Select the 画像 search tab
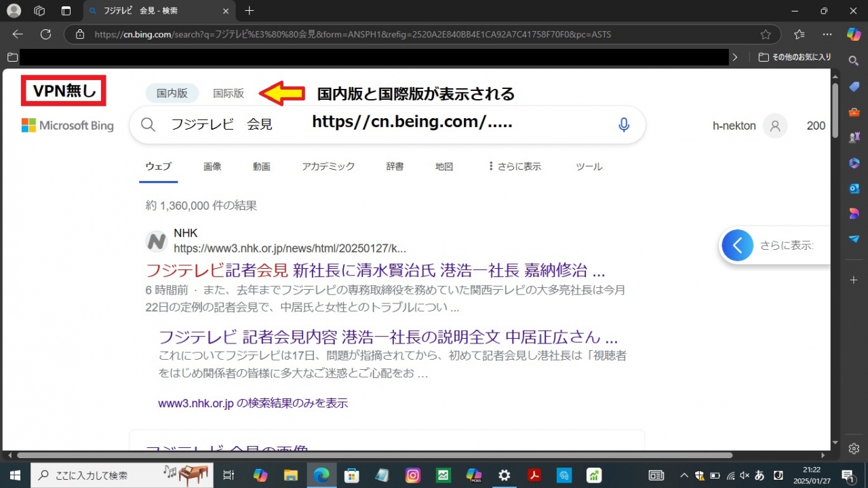The height and width of the screenshot is (488, 868). click(x=212, y=166)
